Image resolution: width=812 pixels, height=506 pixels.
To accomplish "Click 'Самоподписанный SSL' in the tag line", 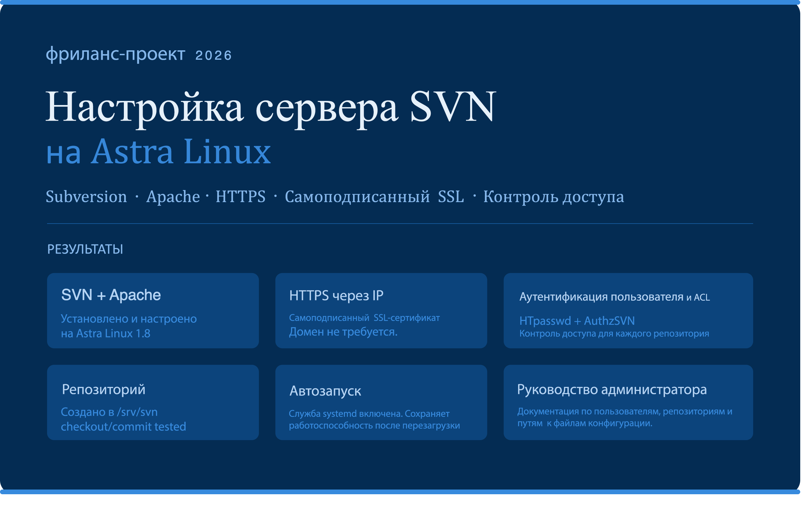I will point(375,197).
